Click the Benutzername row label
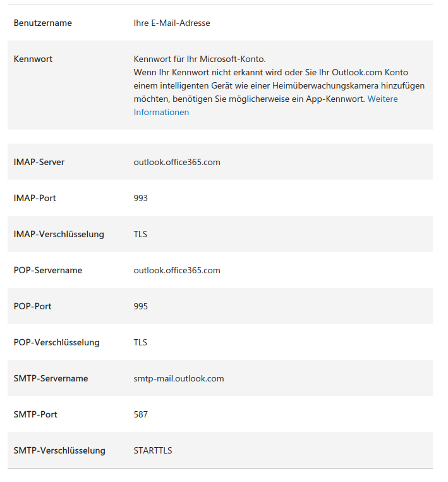The image size is (448, 482). (x=43, y=23)
